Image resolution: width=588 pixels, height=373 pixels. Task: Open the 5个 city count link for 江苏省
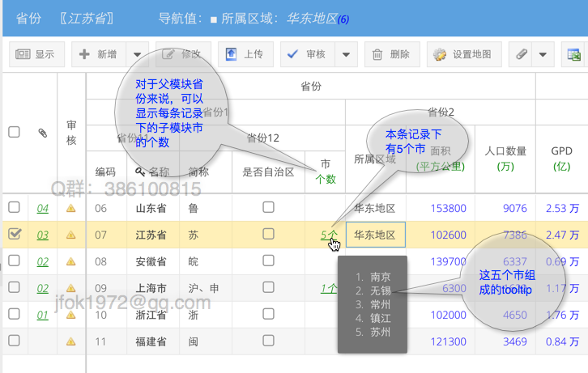pos(327,235)
